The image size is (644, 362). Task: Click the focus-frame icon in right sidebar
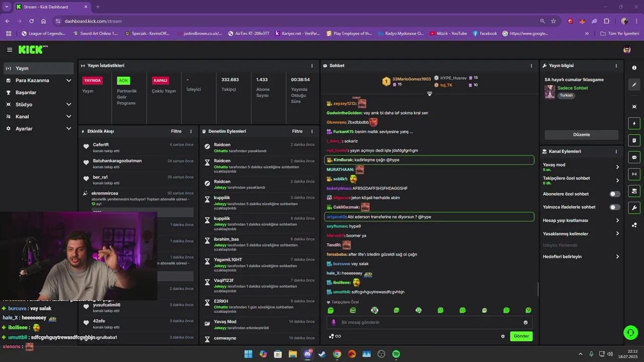634,107
